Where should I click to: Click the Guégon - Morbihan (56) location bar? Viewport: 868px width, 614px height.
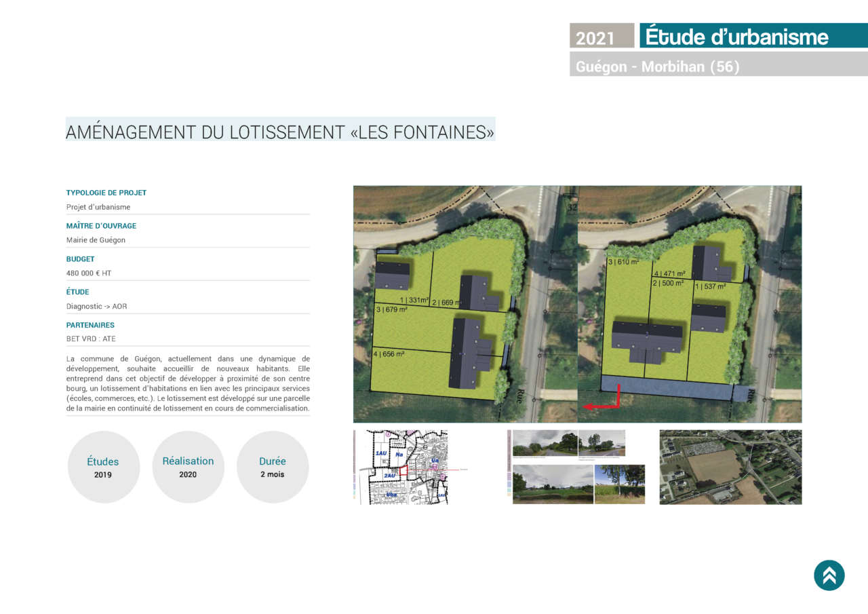tap(718, 65)
